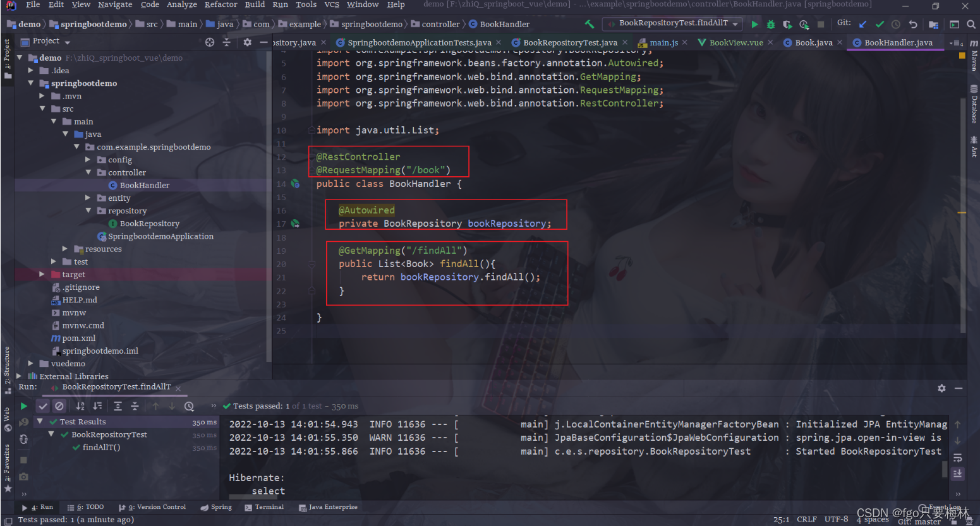This screenshot has height=526, width=980.
Task: Close the BookRepositoryTest.java tab
Action: [625, 43]
